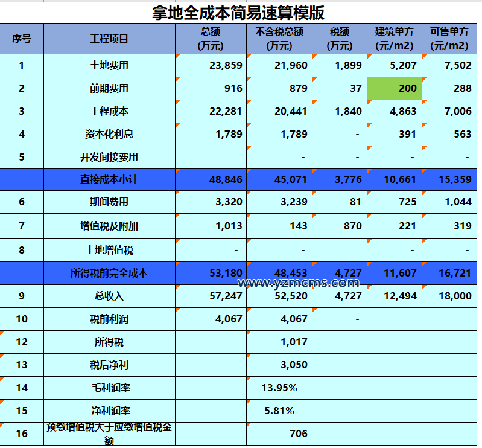The height and width of the screenshot is (448, 482).
Task: Select the blue 直接成本小计 label cell
Action: (109, 179)
